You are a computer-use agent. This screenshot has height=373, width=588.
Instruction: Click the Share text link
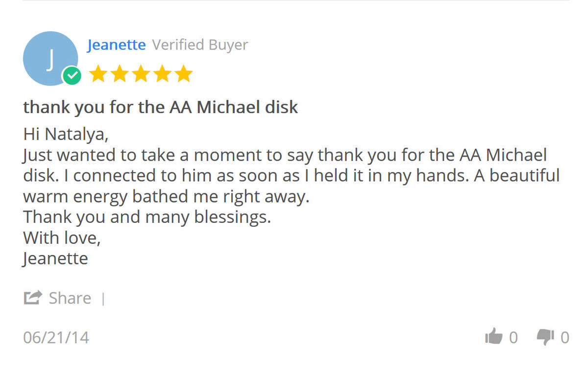pyautogui.click(x=70, y=298)
